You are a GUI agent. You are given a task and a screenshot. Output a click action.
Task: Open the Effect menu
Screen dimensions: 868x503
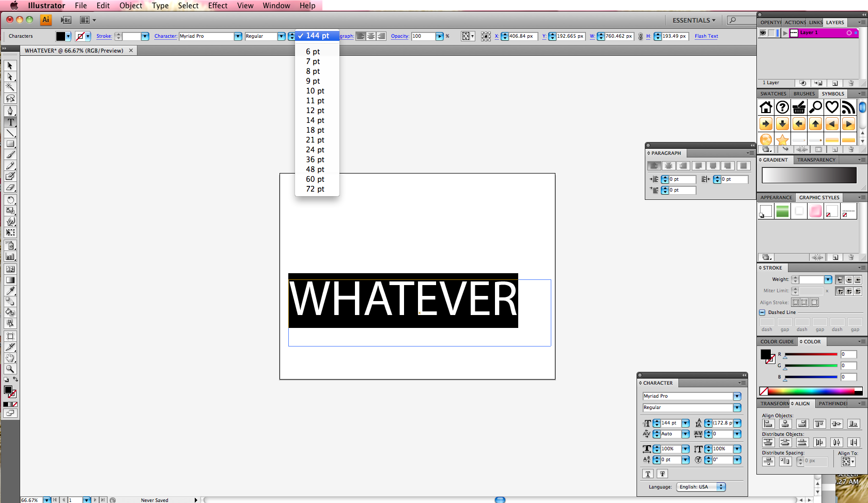218,5
